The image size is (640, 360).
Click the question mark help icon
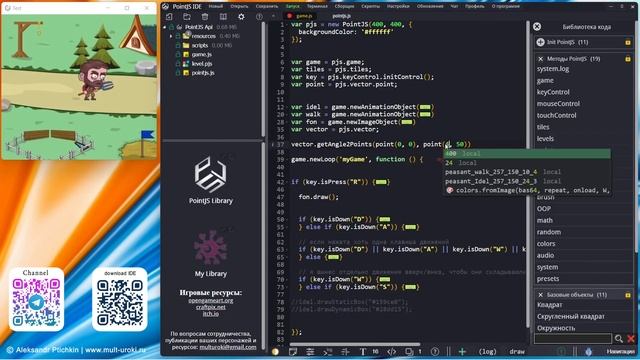435,351
